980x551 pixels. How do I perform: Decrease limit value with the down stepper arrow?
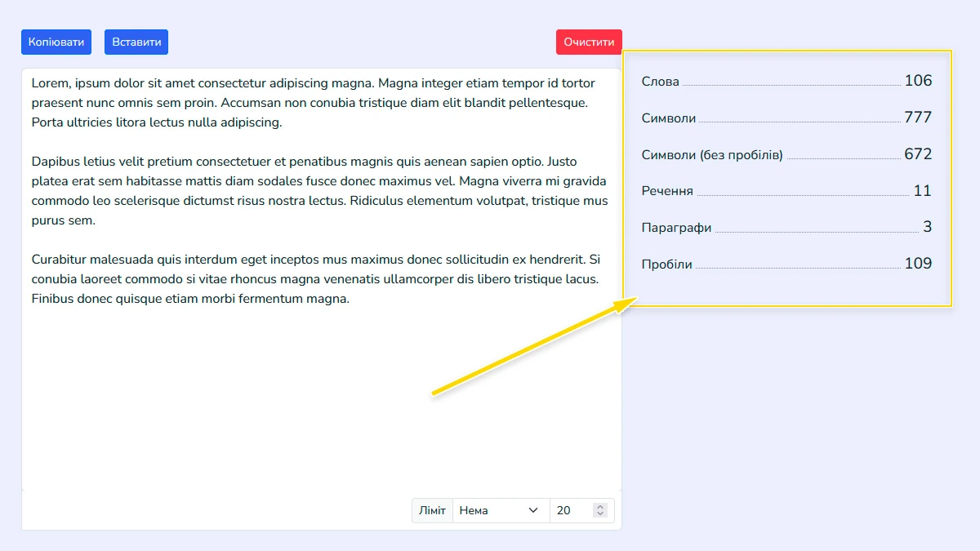[601, 514]
